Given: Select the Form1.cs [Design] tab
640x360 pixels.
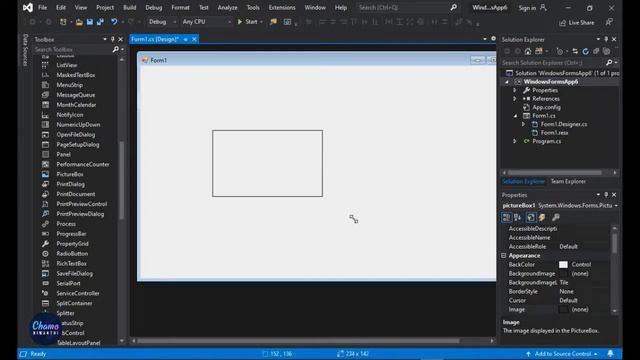Looking at the screenshot, I should (155, 39).
